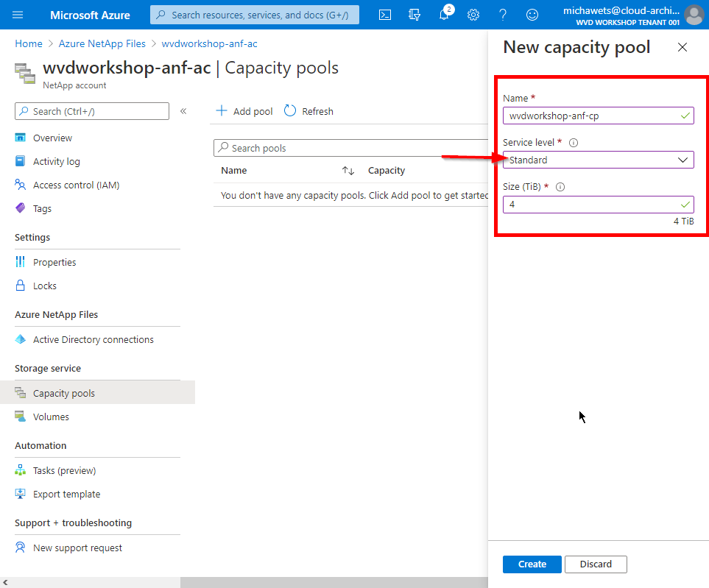Image resolution: width=709 pixels, height=588 pixels.
Task: Click the Refresh button label
Action: click(x=317, y=111)
